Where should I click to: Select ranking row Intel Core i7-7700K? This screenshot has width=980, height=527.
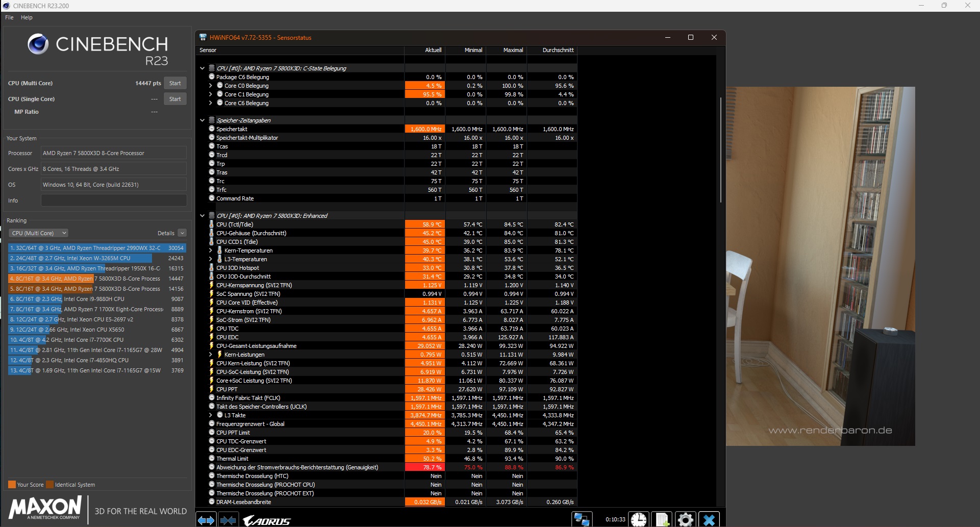[97, 340]
